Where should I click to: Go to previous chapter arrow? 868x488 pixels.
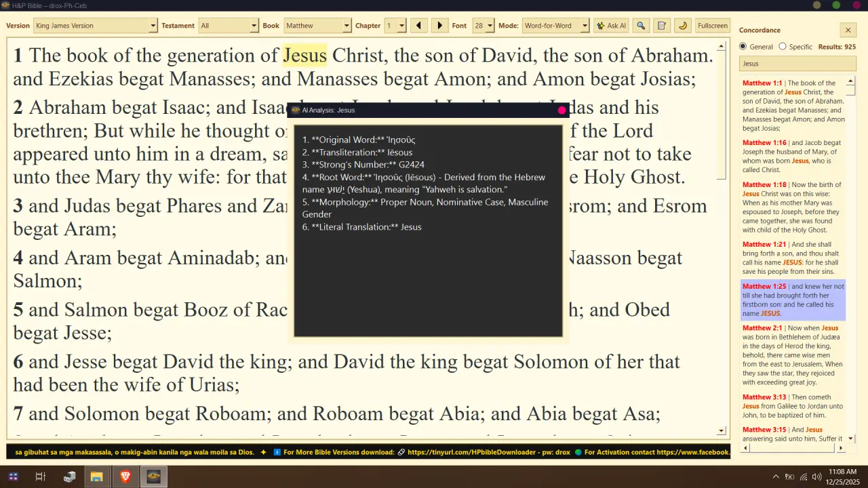pyautogui.click(x=418, y=26)
